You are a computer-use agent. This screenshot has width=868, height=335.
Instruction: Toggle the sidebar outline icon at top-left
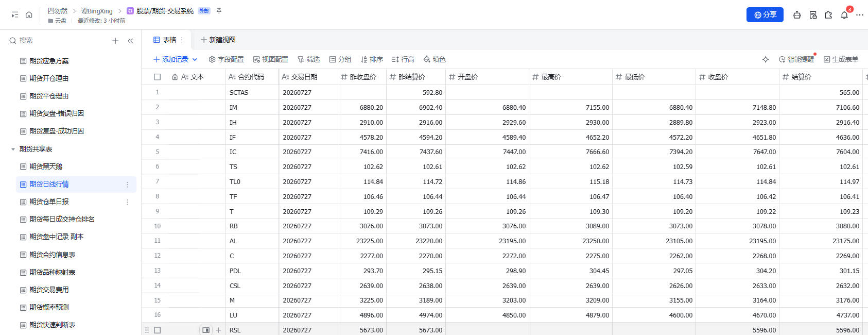[x=15, y=15]
